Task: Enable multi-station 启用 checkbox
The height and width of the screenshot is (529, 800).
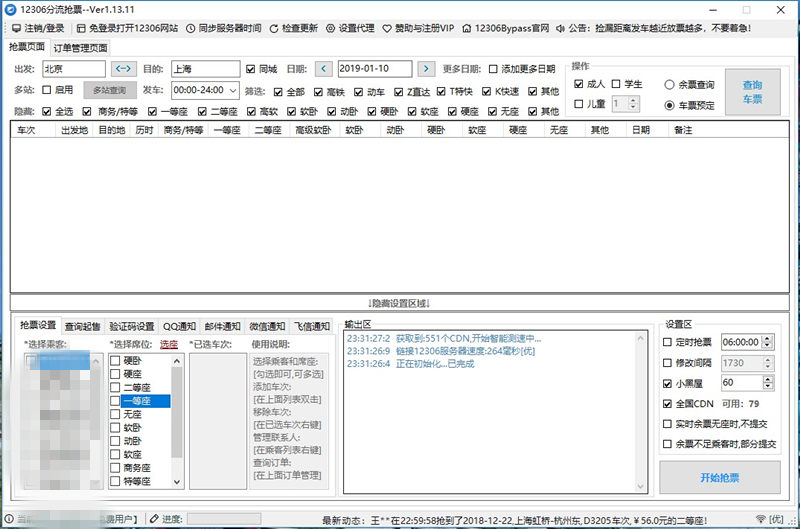Action: (x=46, y=90)
